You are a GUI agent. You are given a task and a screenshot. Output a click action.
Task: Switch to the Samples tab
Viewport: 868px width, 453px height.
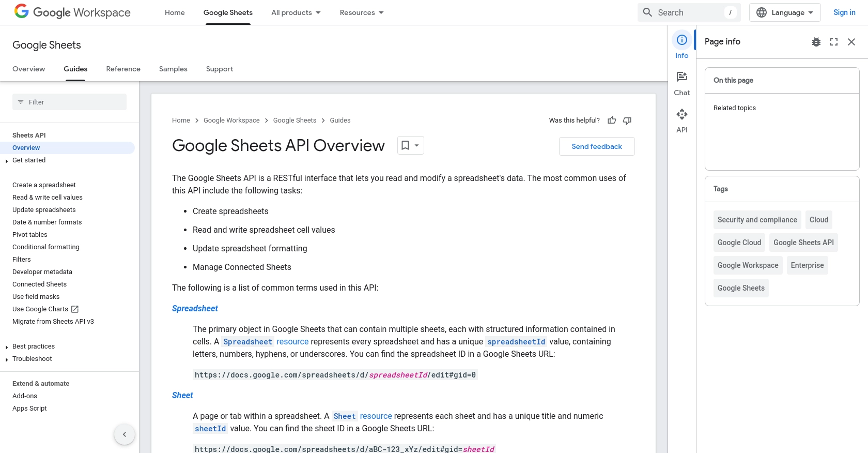[173, 69]
